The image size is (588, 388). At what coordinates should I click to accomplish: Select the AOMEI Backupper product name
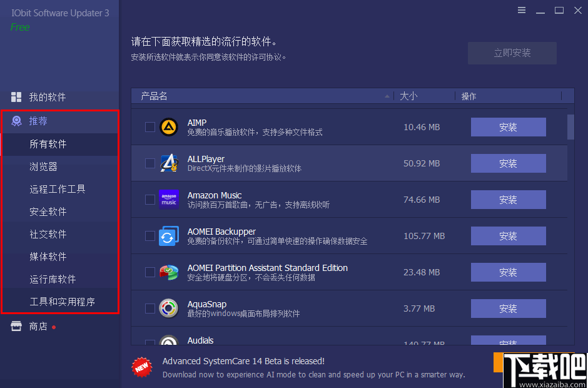(221, 232)
